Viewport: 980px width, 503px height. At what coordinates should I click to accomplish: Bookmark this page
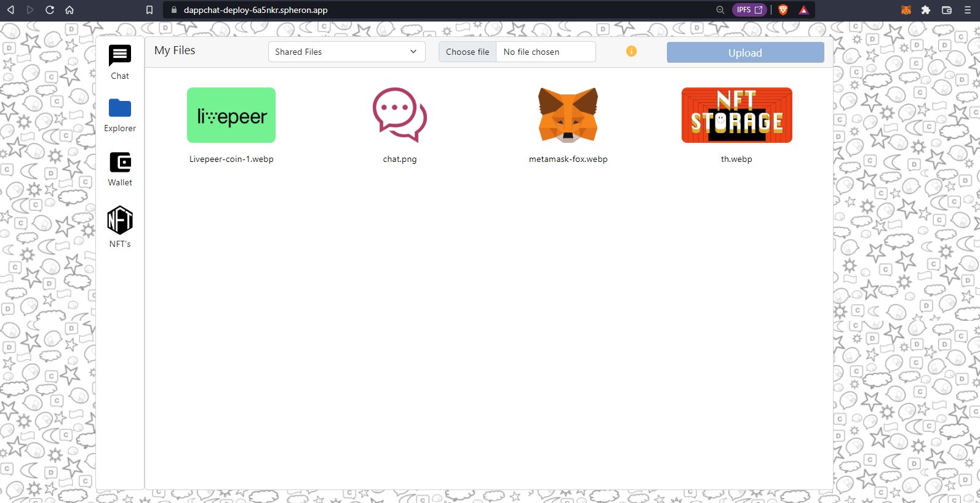149,10
